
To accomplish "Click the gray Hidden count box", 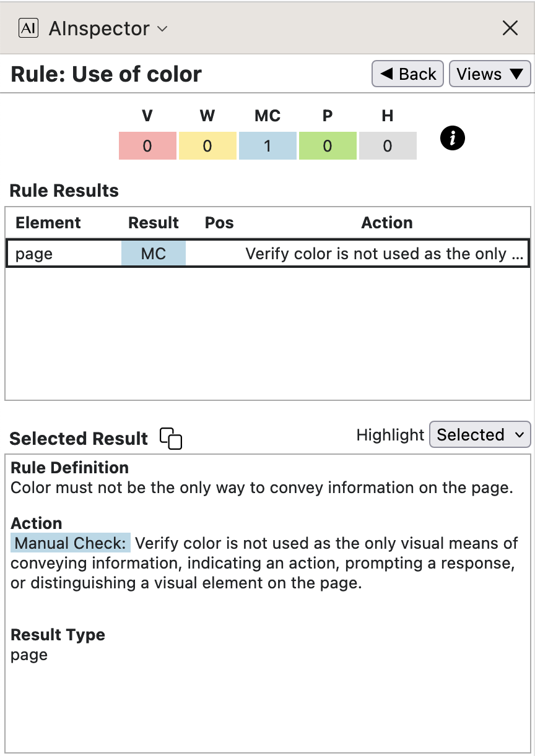I will coord(388,146).
